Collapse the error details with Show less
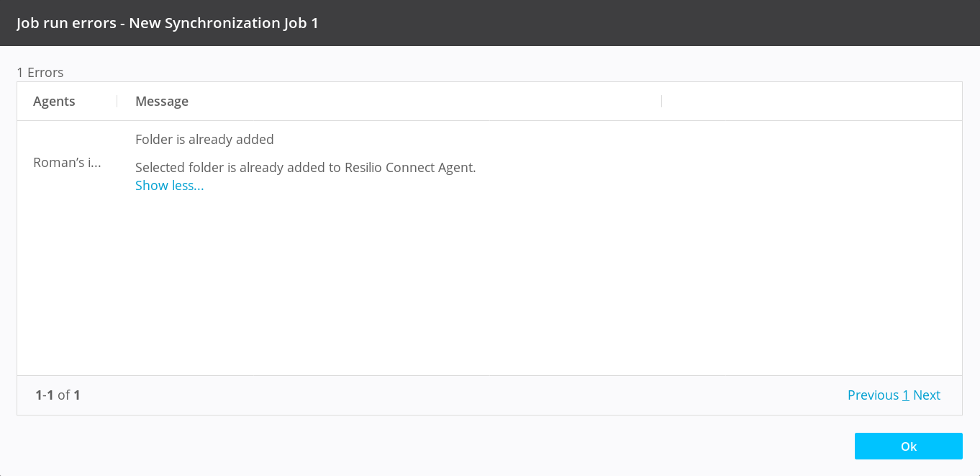Viewport: 980px width, 476px height. tap(169, 186)
